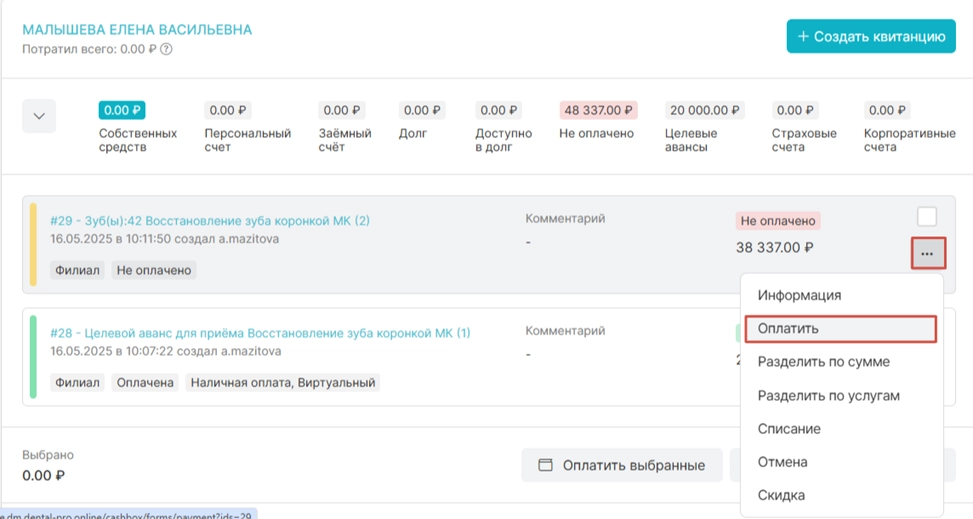Apply Скидка from the context menu
The image size is (973, 519).
781,495
